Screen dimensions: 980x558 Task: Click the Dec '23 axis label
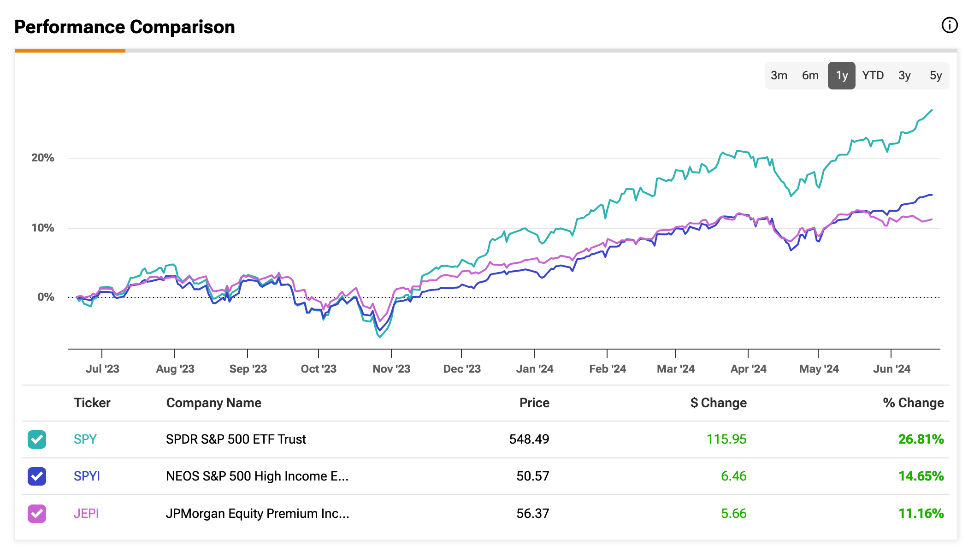pos(462,369)
